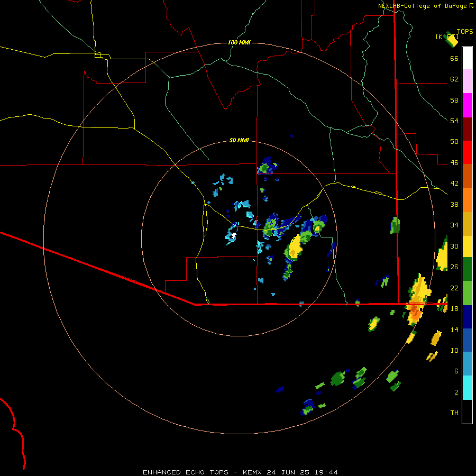Click the "38" legend value

tap(454, 204)
